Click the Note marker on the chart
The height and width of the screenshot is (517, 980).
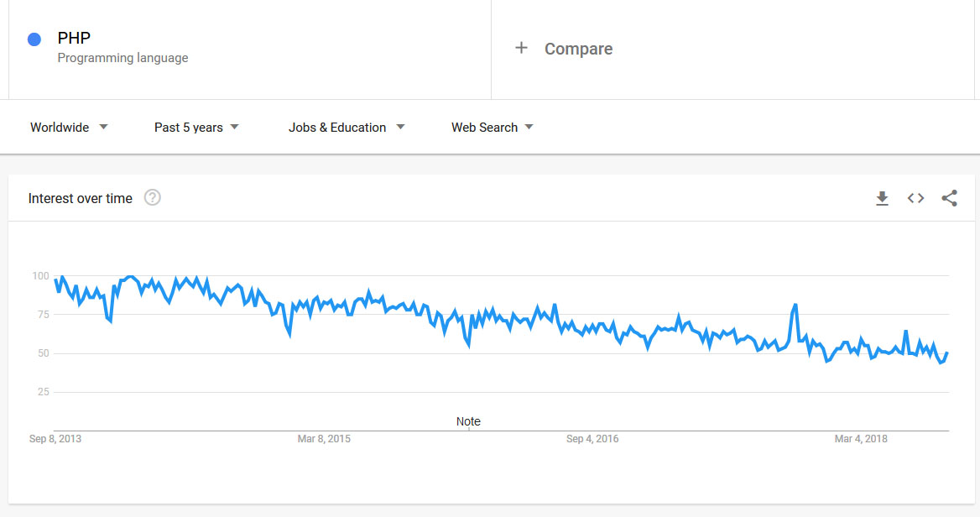[x=468, y=421]
